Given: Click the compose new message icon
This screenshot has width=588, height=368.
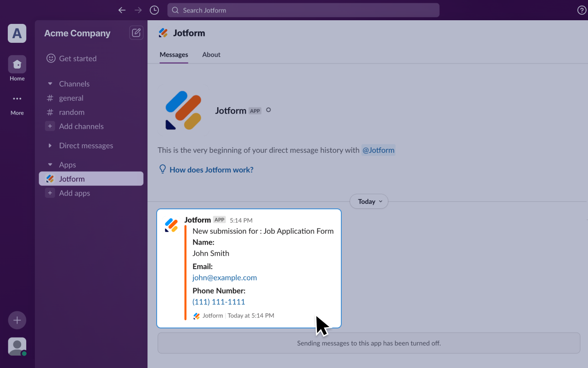Looking at the screenshot, I should tap(136, 33).
